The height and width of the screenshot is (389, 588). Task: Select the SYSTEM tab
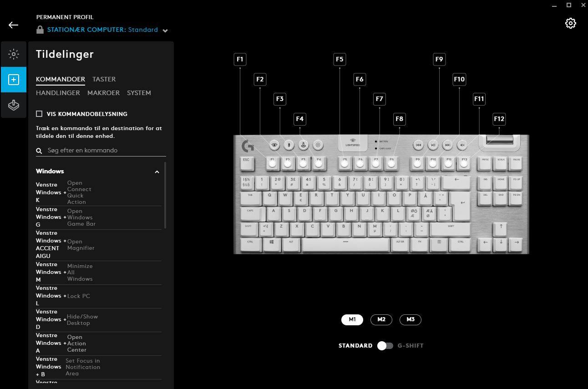coord(139,93)
